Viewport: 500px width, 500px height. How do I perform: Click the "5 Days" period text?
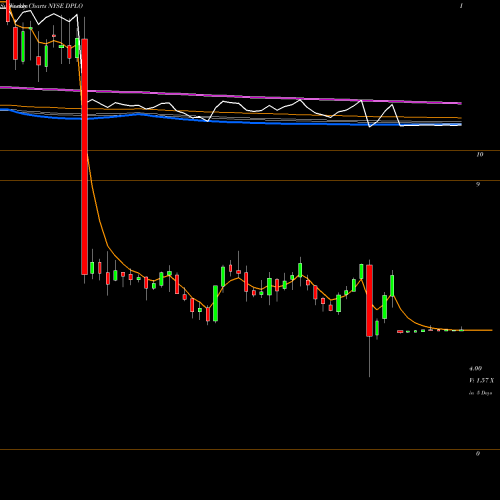(x=484, y=393)
